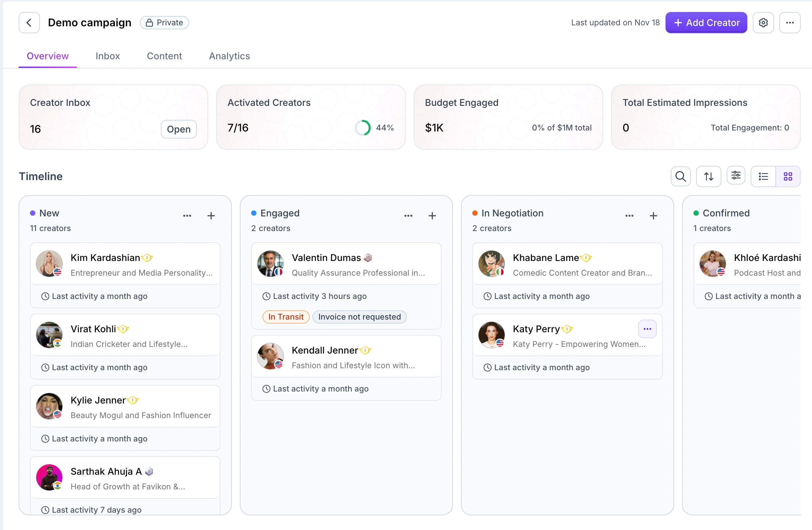Click the back arrow button
812x530 pixels.
click(x=29, y=23)
